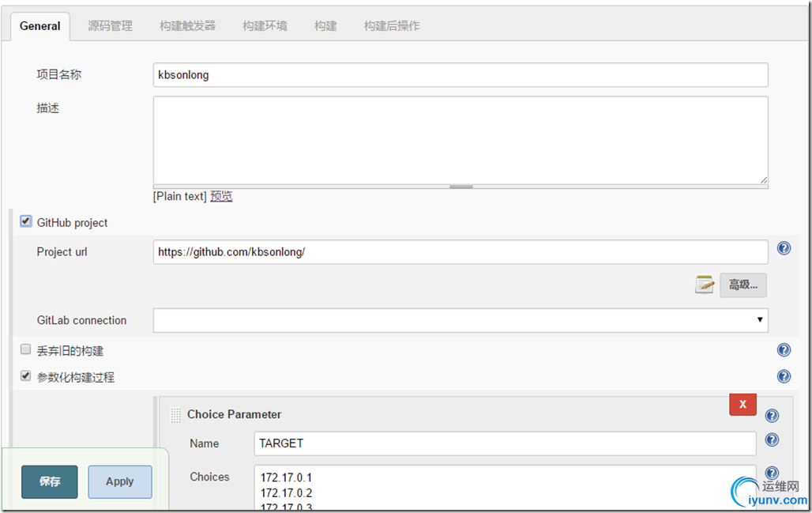Open help for Project url field
This screenshot has height=513, width=812.
tap(784, 249)
